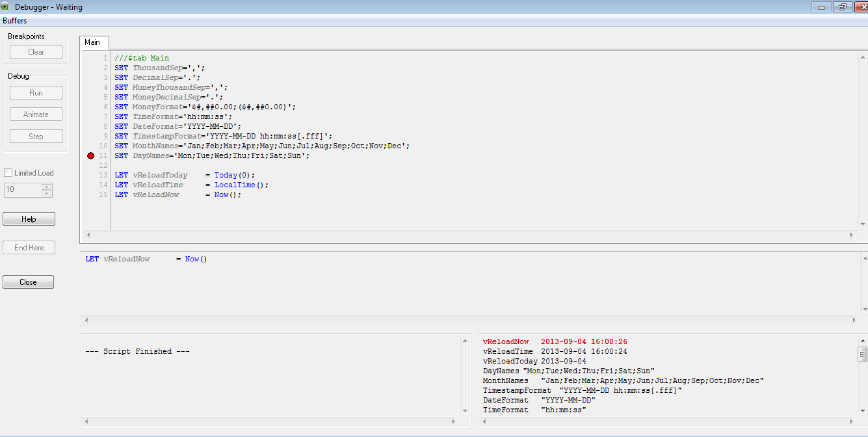Open the Buffers menu
The height and width of the screenshot is (437, 868).
pyautogui.click(x=14, y=20)
